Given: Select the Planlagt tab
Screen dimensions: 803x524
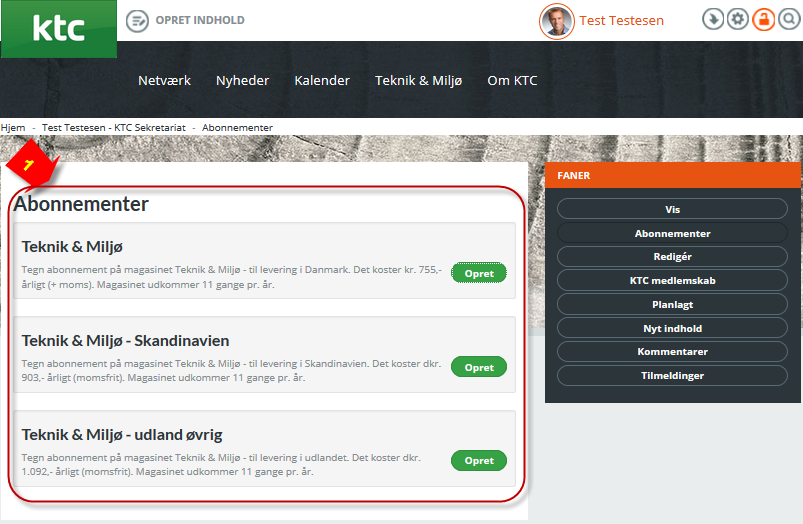Looking at the screenshot, I should pyautogui.click(x=672, y=304).
